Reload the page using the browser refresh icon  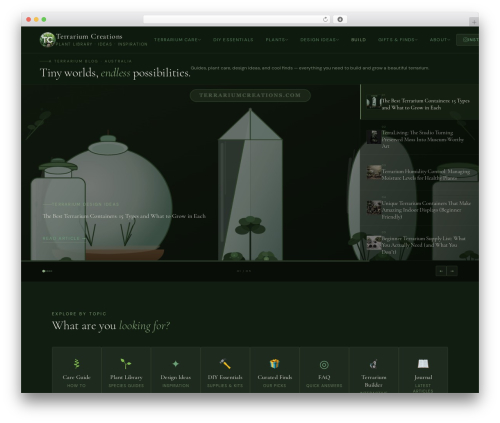325,19
